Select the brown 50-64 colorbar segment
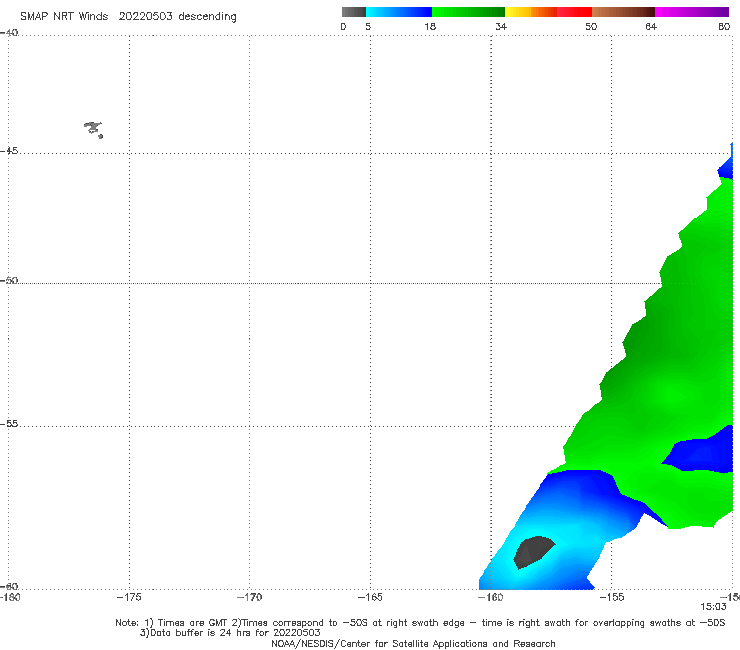The image size is (740, 650). click(x=623, y=12)
